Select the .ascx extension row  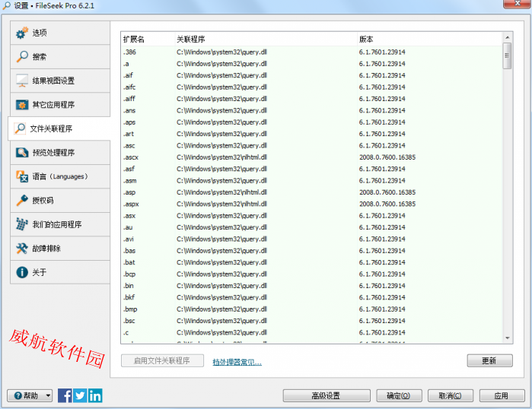311,157
